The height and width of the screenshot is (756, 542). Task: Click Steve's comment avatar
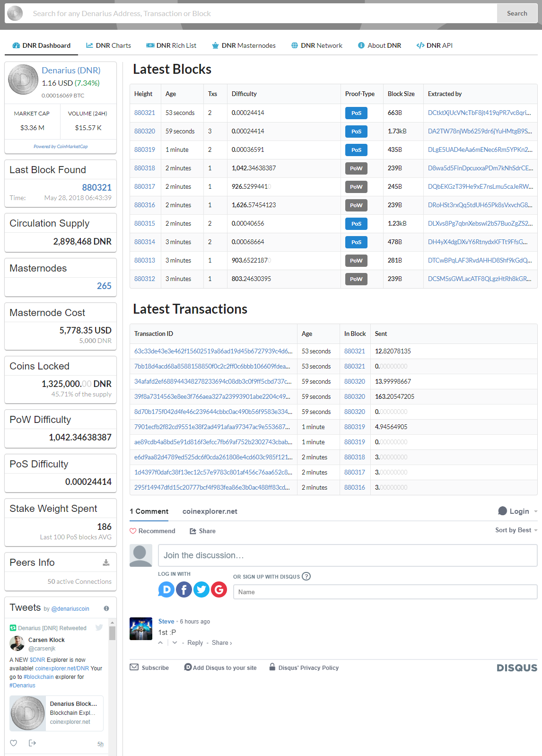pos(141,629)
